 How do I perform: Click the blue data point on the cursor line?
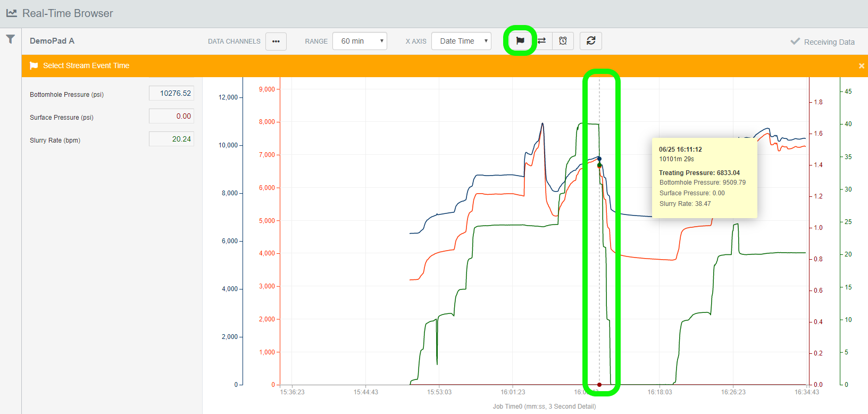599,159
